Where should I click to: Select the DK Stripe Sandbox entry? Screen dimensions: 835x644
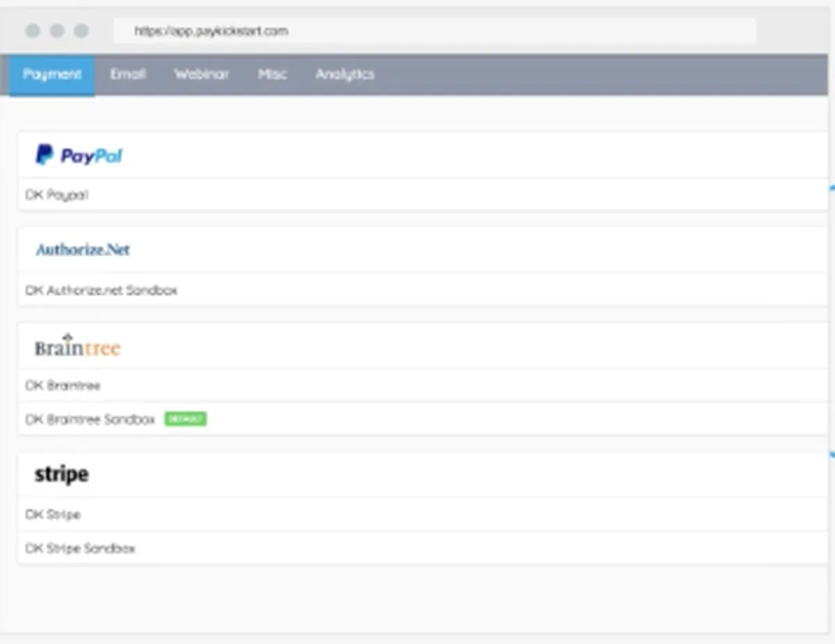click(422, 549)
